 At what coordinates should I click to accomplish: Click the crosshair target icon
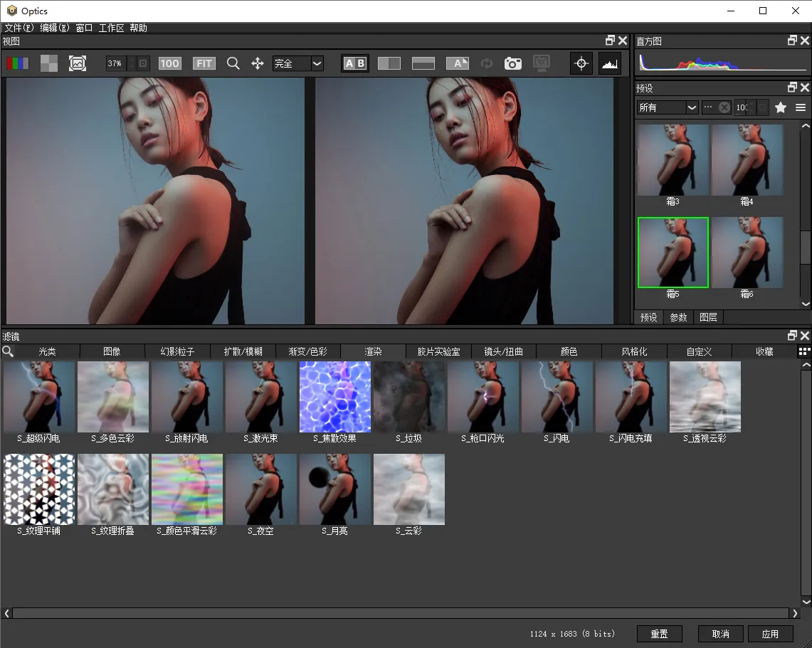581,63
